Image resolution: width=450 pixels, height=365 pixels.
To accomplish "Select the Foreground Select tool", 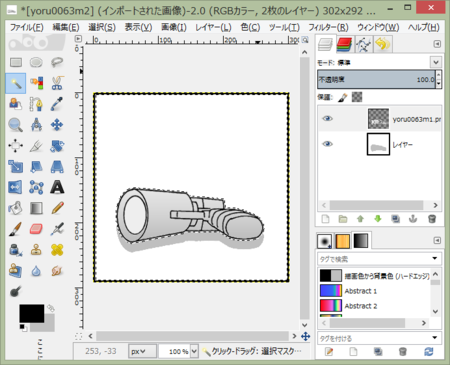I will click(x=16, y=104).
